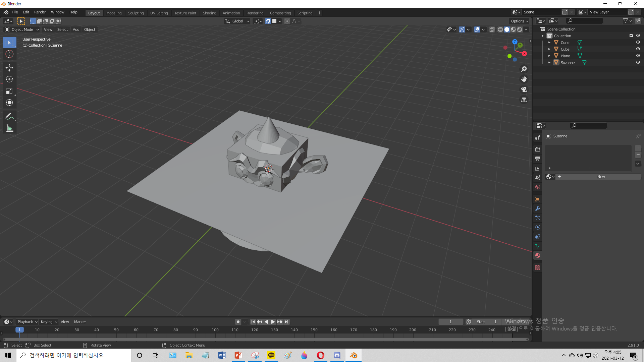
Task: Open Global transform orientation dropdown
Action: coord(237,21)
